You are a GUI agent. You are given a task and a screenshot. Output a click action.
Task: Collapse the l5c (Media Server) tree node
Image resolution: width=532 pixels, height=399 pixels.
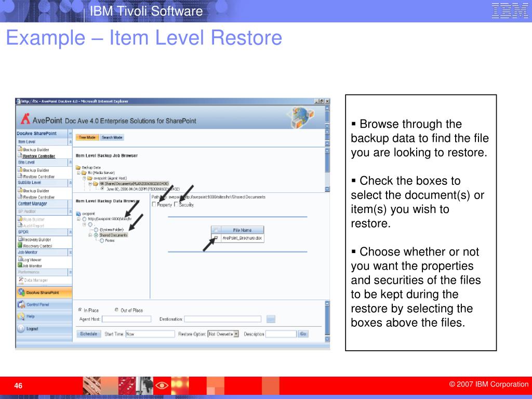pyautogui.click(x=78, y=172)
